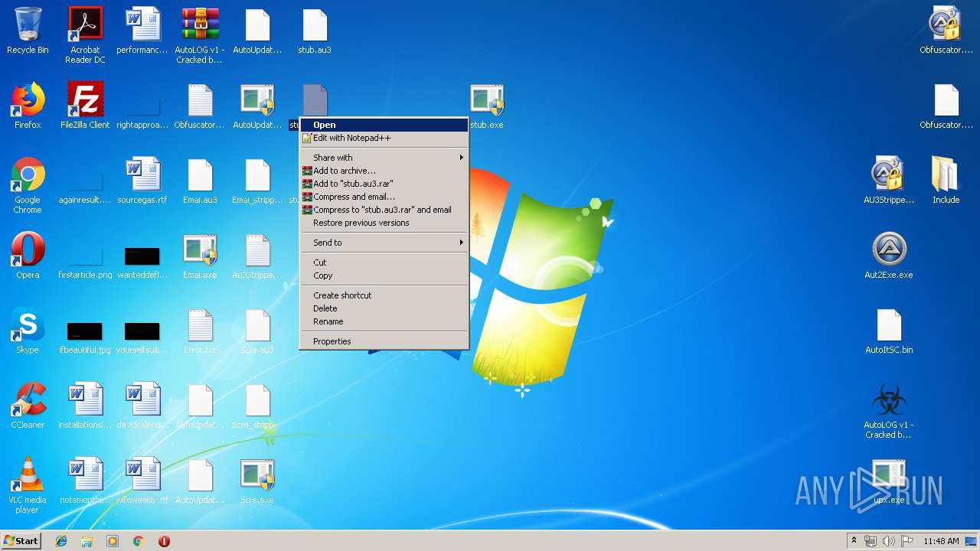
Task: Open the taskbar clock showing 11:48 AM
Action: click(941, 541)
